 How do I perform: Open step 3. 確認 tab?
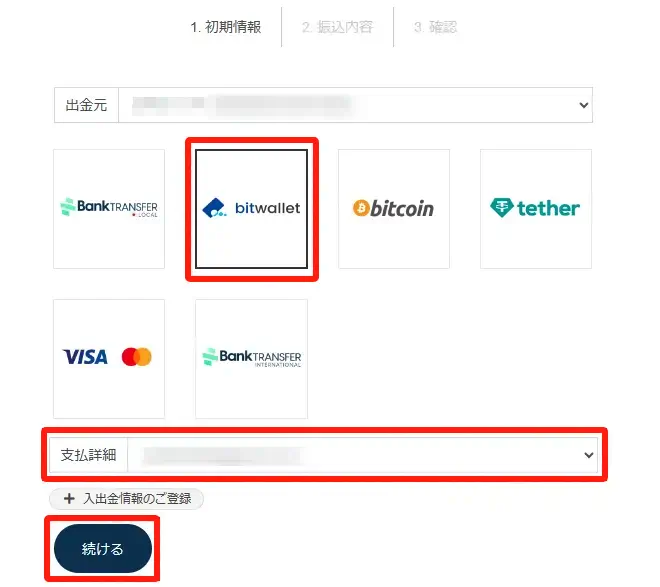click(x=436, y=27)
